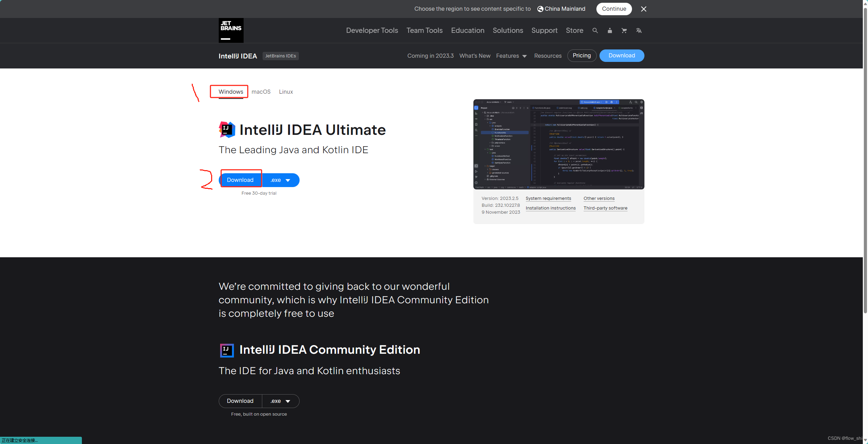The image size is (868, 444).
Task: Expand the Features dropdown
Action: [511, 56]
